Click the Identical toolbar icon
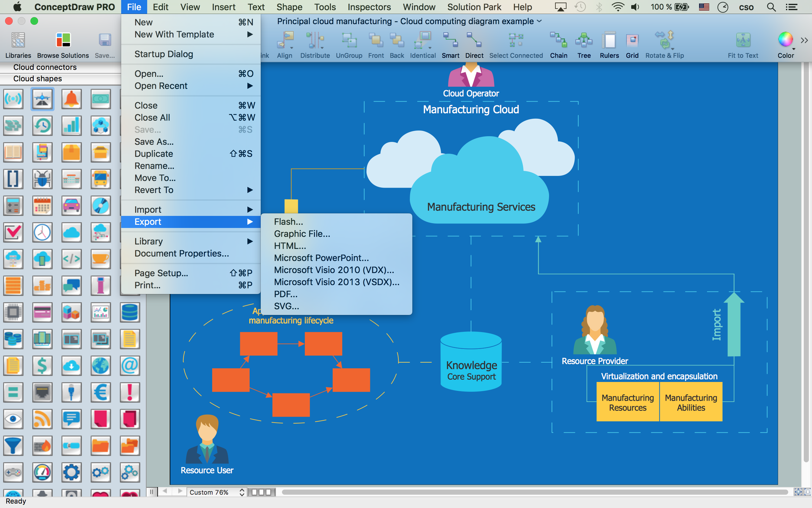This screenshot has width=812, height=508. tap(423, 40)
